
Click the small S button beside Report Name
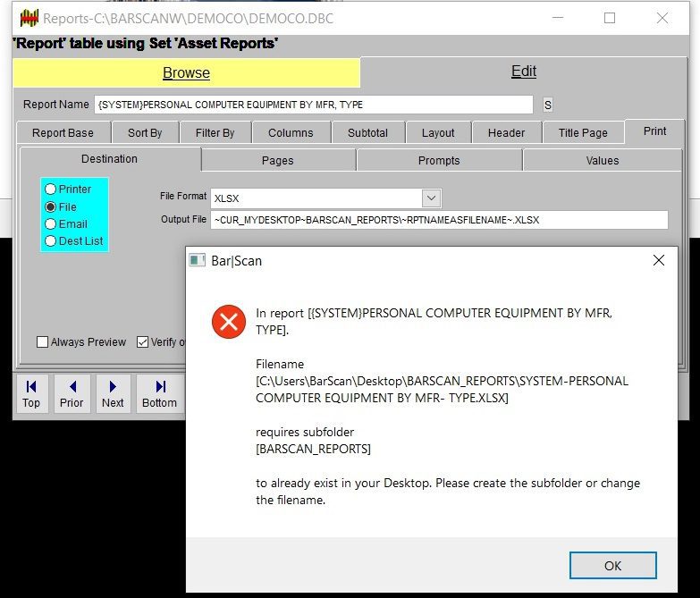(x=548, y=105)
